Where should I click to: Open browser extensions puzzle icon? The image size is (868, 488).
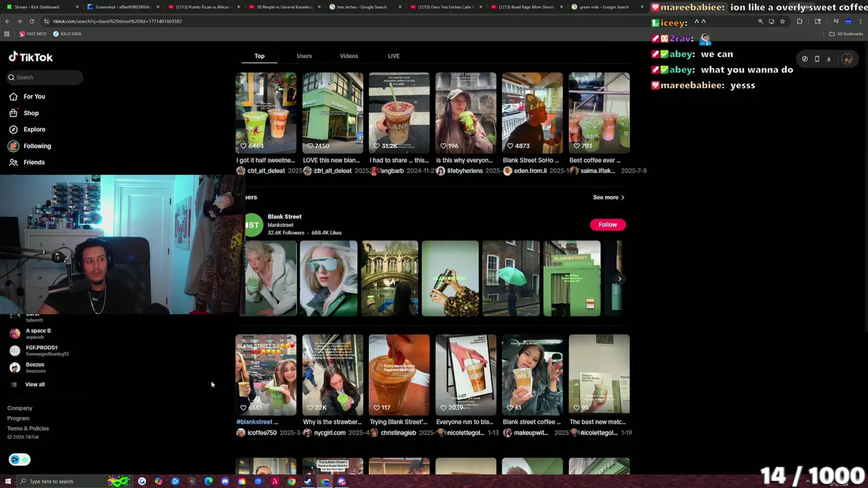tap(800, 21)
